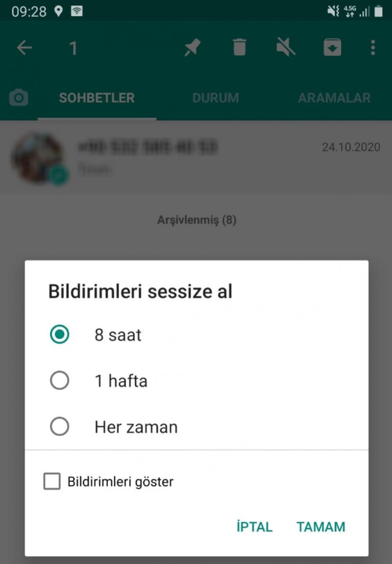Viewport: 392px width, 564px height.
Task: Enable the Bildirimleri göster checkbox
Action: [x=52, y=481]
